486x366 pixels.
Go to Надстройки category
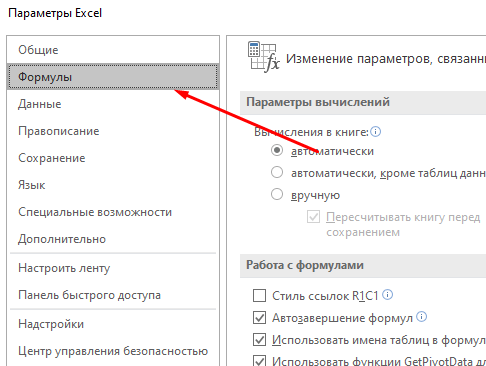(x=113, y=324)
